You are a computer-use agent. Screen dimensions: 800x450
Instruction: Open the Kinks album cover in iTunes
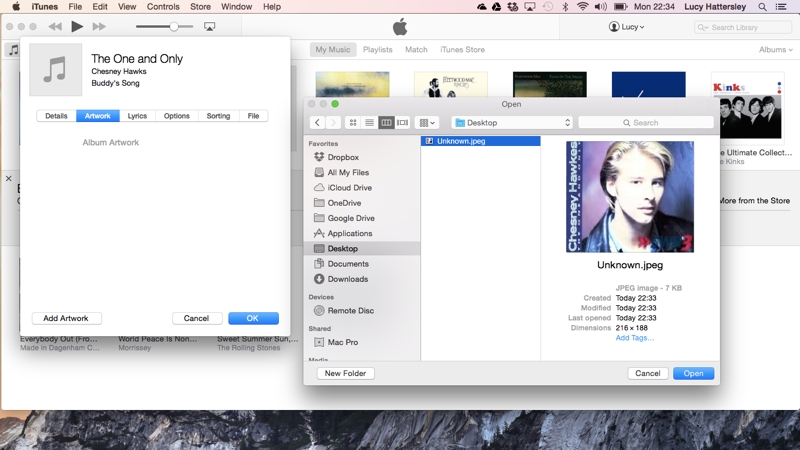pyautogui.click(x=747, y=107)
